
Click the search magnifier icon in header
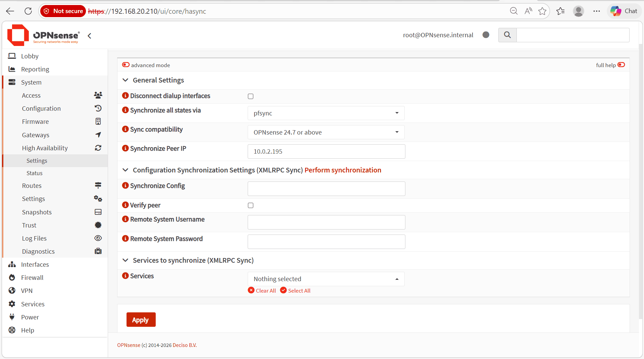(507, 35)
